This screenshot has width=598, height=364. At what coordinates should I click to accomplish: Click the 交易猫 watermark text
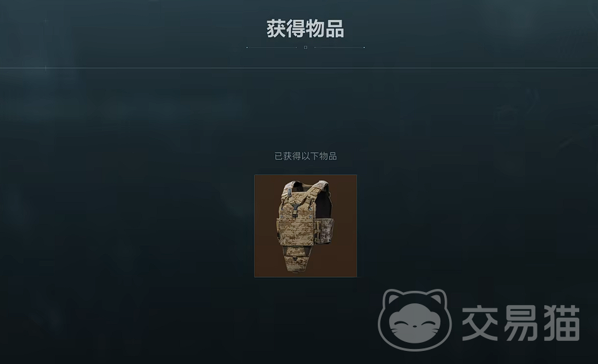(x=521, y=323)
